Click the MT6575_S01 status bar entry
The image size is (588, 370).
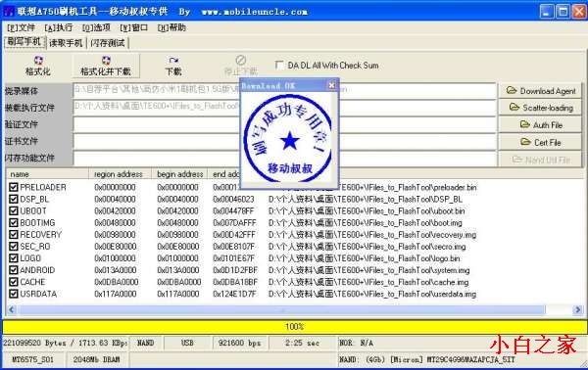pos(33,360)
